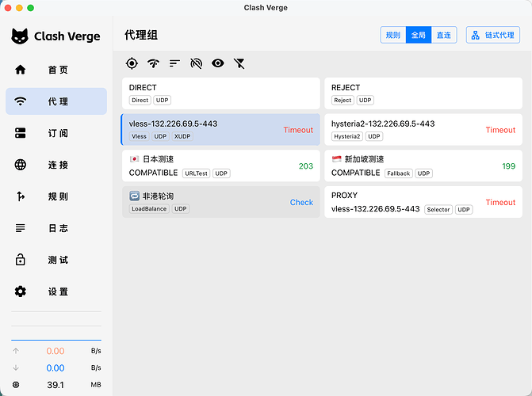Click the 39.1 MB memory usage value
Viewport: 532px width, 396px height.
55,385
